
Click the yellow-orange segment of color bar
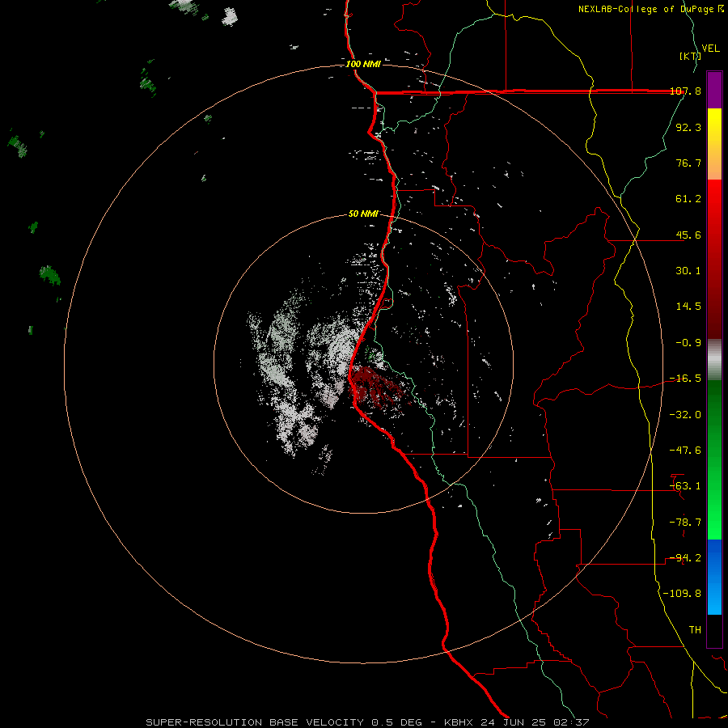(x=714, y=144)
